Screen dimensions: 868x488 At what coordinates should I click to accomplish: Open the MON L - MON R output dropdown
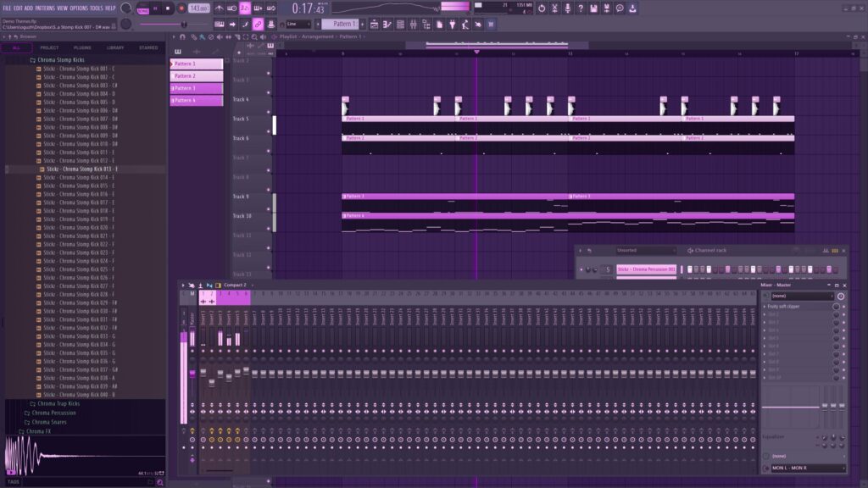pos(807,468)
